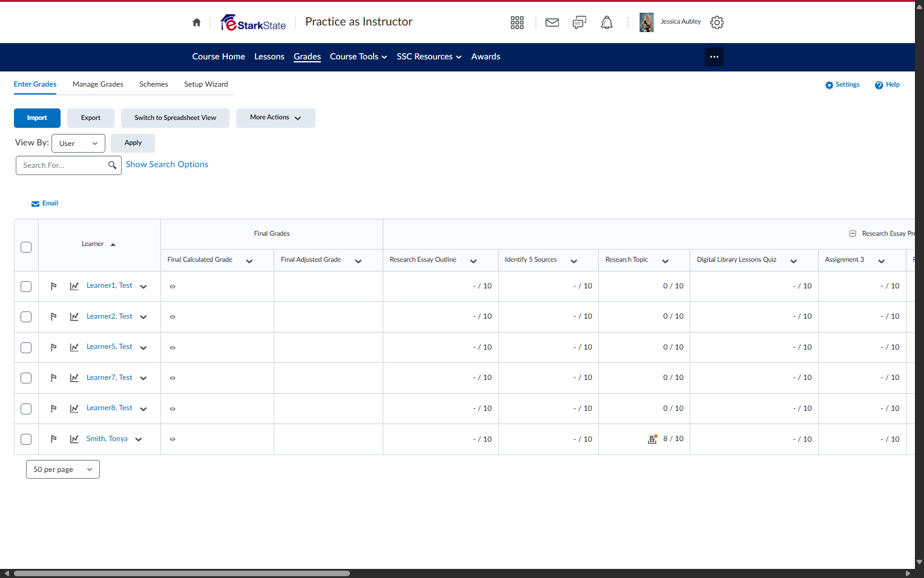Flag Learner5, Test row
This screenshot has width=924, height=578.
[x=53, y=347]
